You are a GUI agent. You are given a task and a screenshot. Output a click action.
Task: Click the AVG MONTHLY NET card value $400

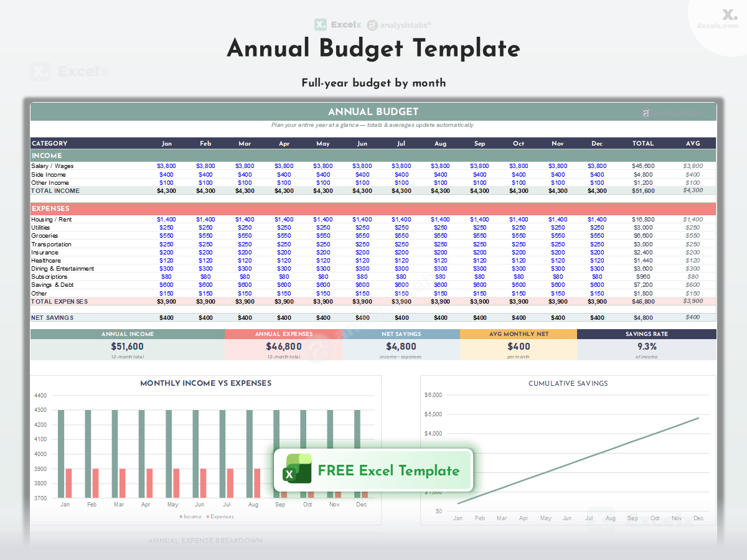pos(519,347)
